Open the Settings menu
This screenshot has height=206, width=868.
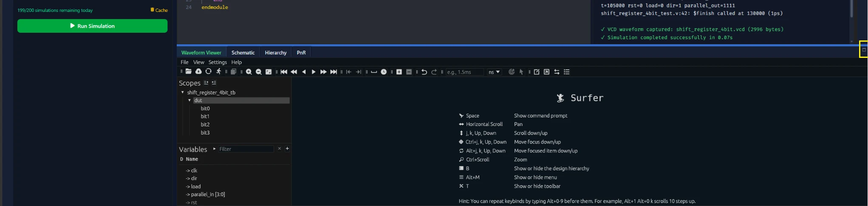(x=218, y=62)
